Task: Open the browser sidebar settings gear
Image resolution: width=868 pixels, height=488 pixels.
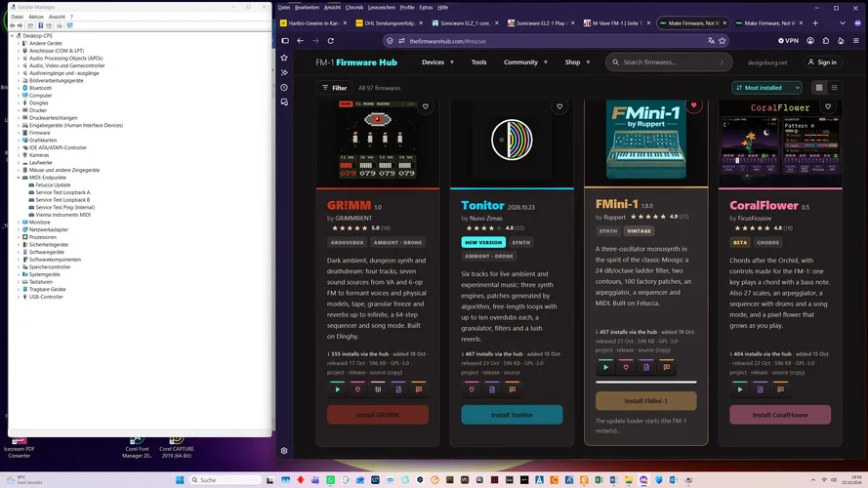Action: coord(284,450)
